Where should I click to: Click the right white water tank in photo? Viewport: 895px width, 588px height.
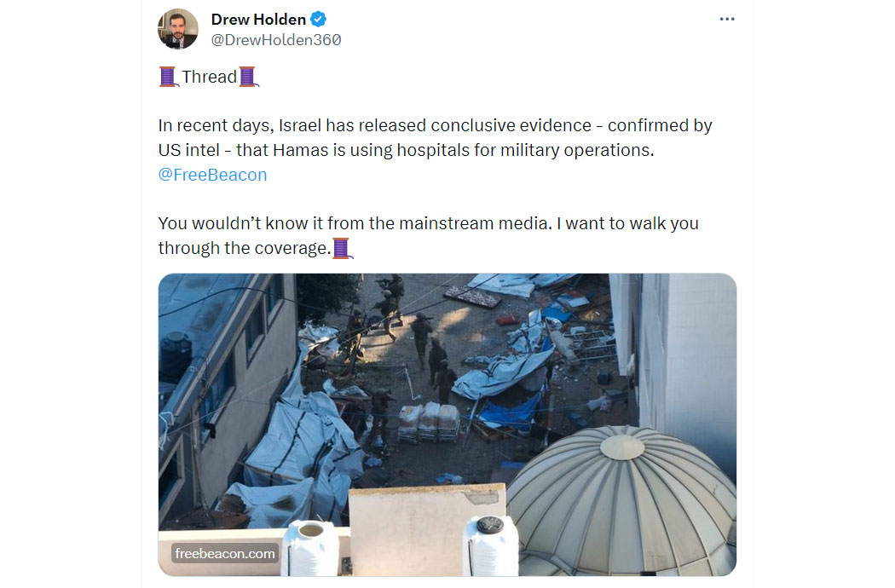[x=490, y=545]
